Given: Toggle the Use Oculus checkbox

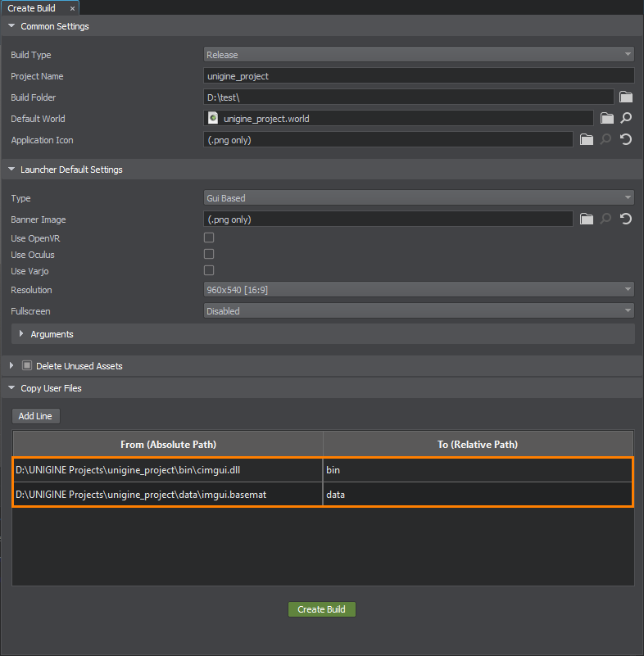Looking at the screenshot, I should point(209,254).
